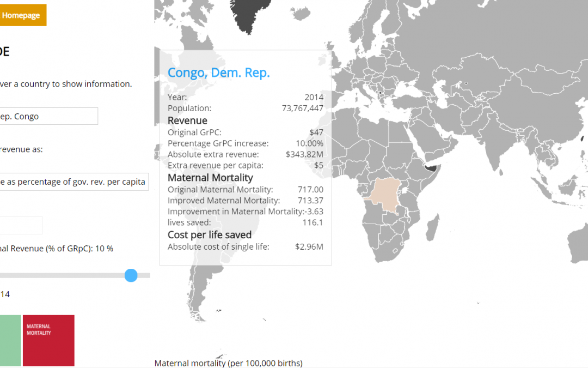
Task: Click the blue revenue percentage slider handle
Action: pos(131,275)
